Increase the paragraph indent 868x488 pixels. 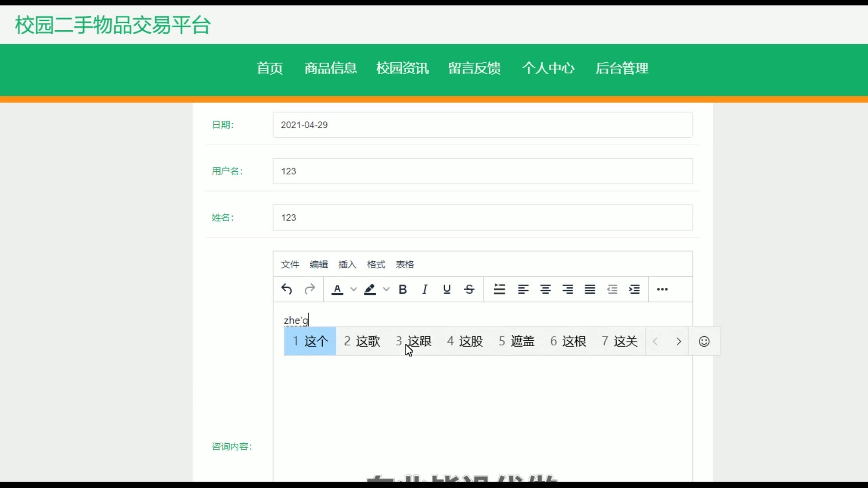click(634, 289)
